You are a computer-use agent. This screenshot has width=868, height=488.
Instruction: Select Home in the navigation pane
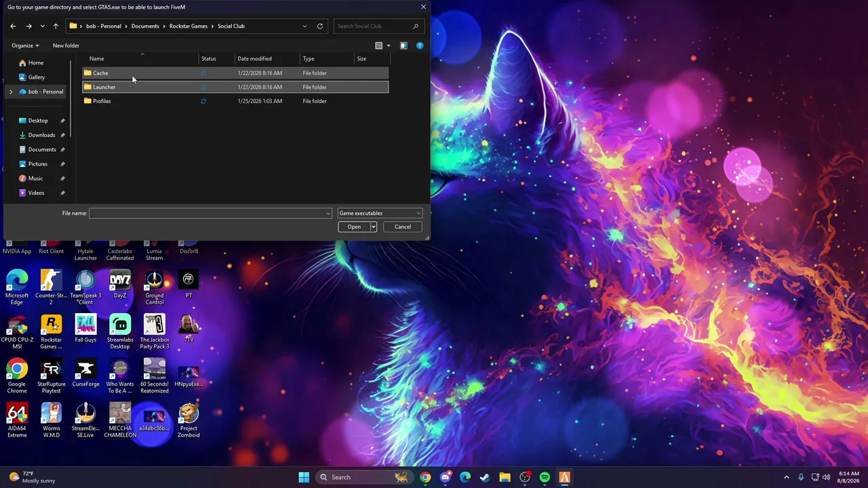tap(36, 63)
